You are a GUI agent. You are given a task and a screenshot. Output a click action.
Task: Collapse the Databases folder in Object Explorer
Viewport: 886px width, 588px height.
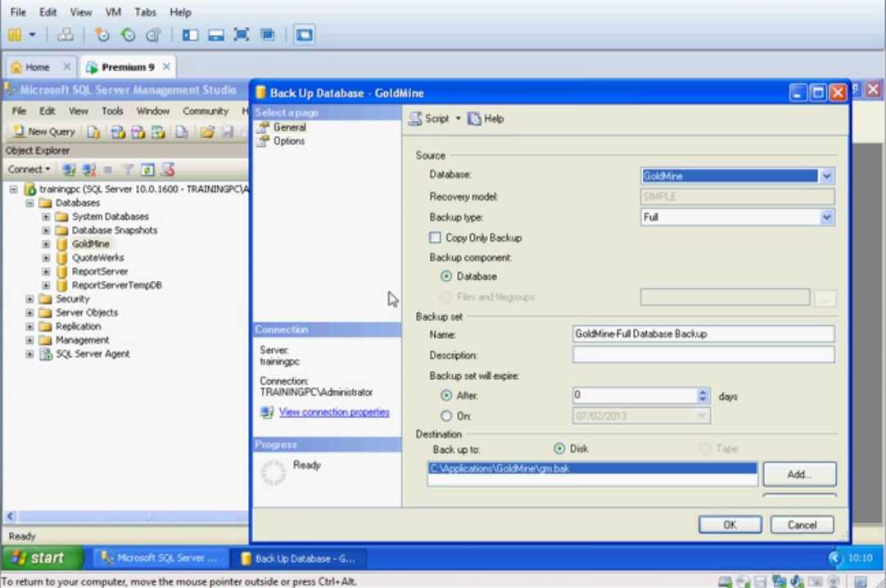tap(30, 203)
